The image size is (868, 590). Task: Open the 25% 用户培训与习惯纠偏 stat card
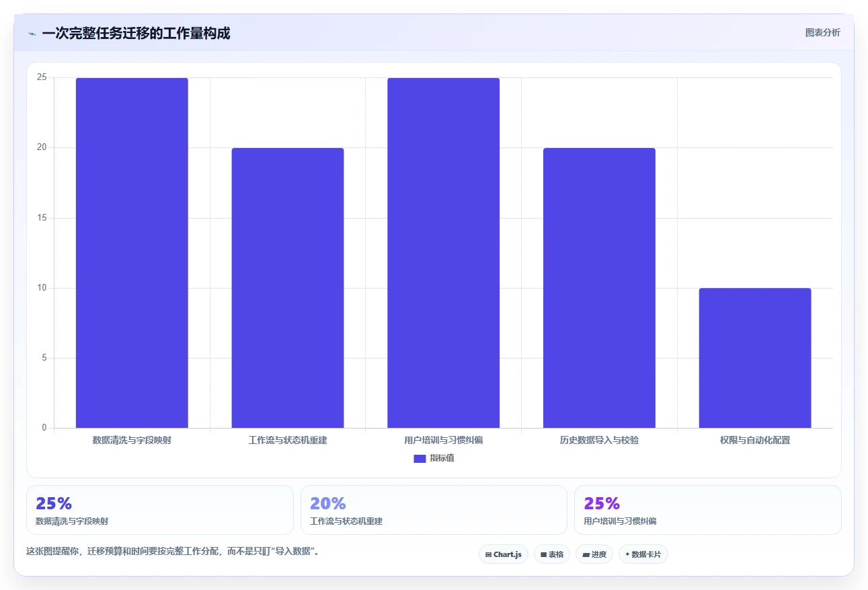click(x=707, y=510)
